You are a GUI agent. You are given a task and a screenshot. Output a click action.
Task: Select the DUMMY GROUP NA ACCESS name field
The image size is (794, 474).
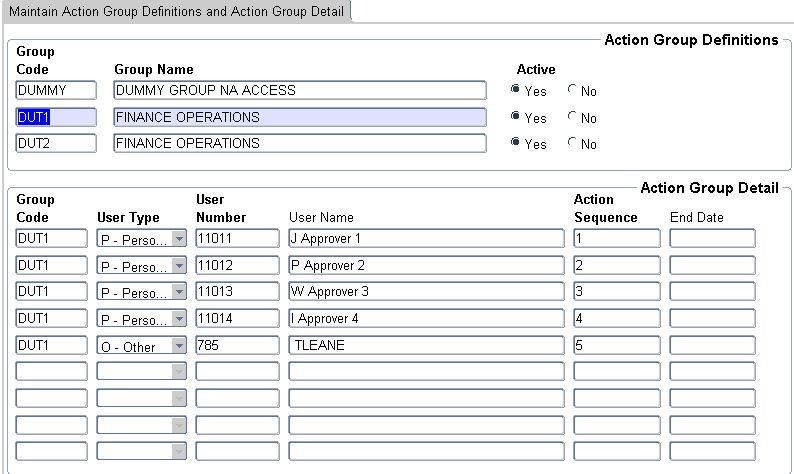pyautogui.click(x=300, y=90)
